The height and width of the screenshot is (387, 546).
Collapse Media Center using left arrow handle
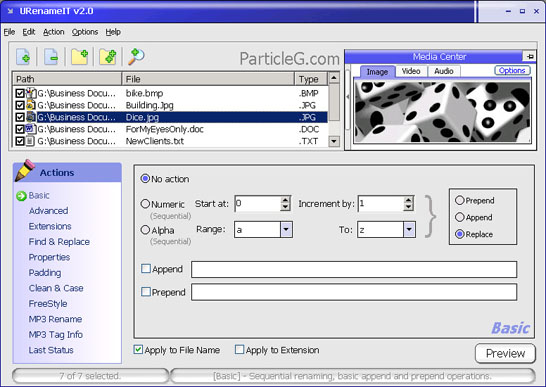pos(348,97)
